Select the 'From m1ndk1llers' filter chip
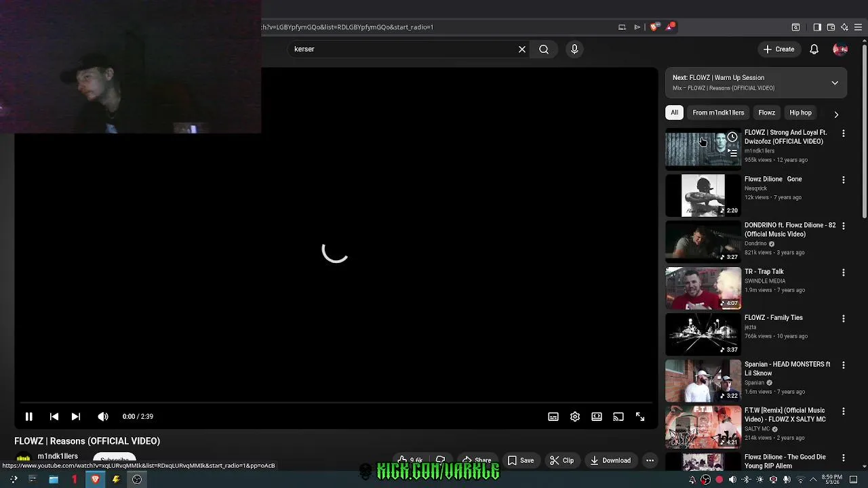The height and width of the screenshot is (488, 868). pyautogui.click(x=718, y=113)
